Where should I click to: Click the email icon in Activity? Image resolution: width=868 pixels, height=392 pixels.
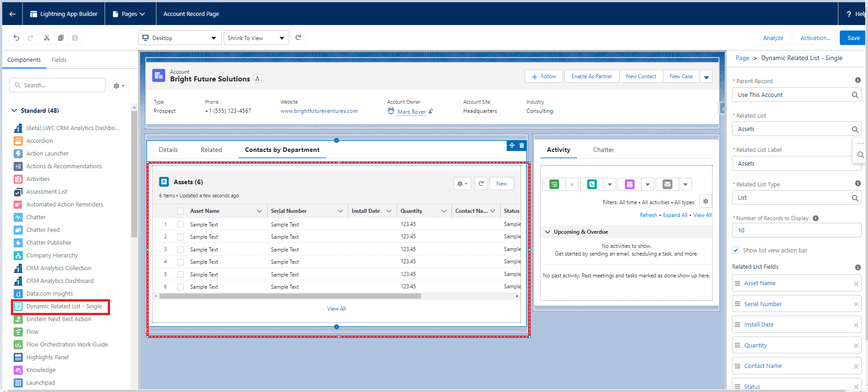click(x=667, y=184)
